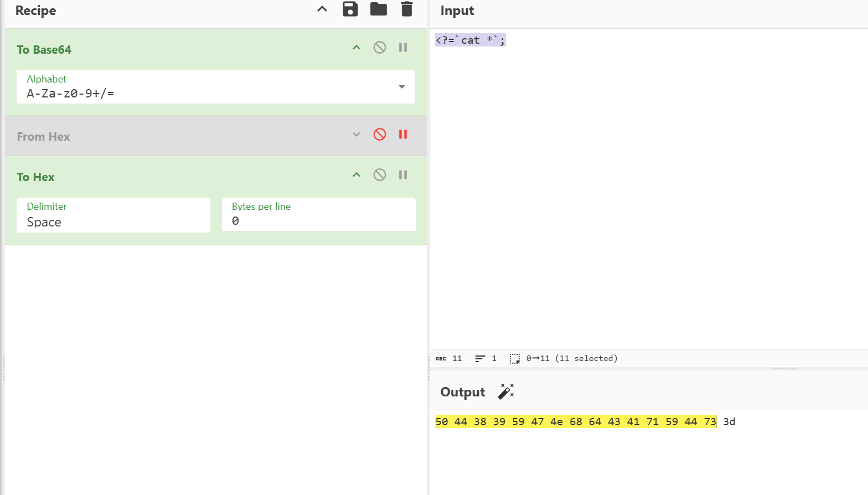Disable the To Base64 operation

[380, 48]
